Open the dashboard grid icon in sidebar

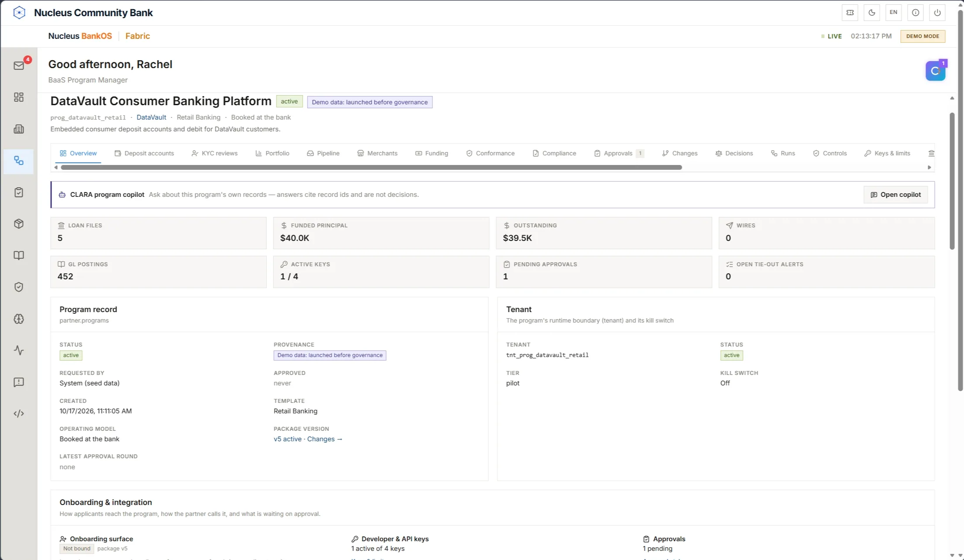pyautogui.click(x=19, y=97)
